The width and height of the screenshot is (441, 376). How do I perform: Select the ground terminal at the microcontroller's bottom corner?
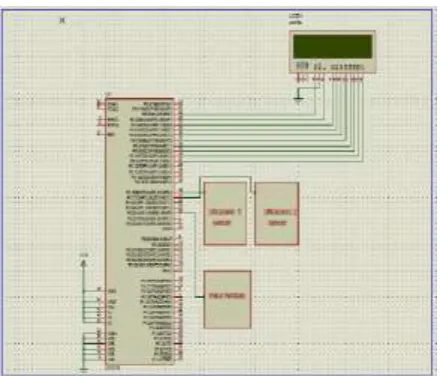[x=84, y=369]
